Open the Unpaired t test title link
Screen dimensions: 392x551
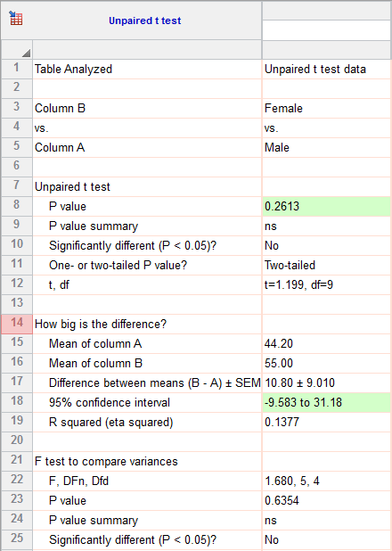coord(144,21)
